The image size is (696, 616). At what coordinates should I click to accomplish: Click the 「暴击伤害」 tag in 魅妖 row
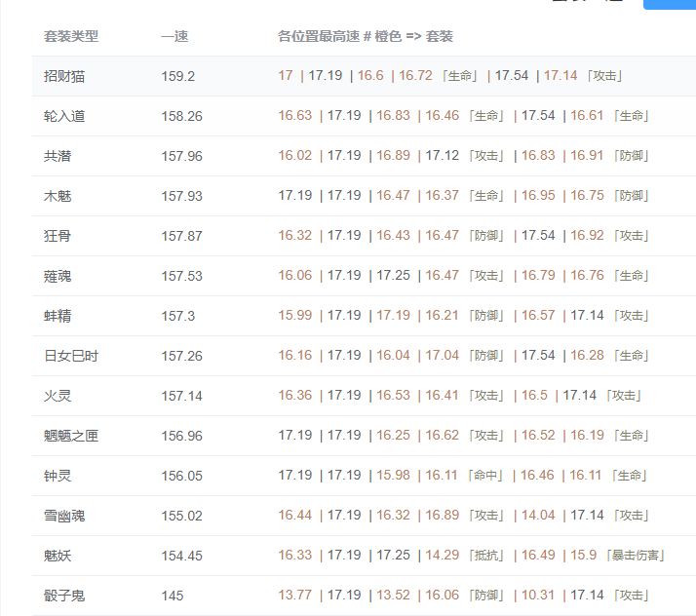(636, 556)
